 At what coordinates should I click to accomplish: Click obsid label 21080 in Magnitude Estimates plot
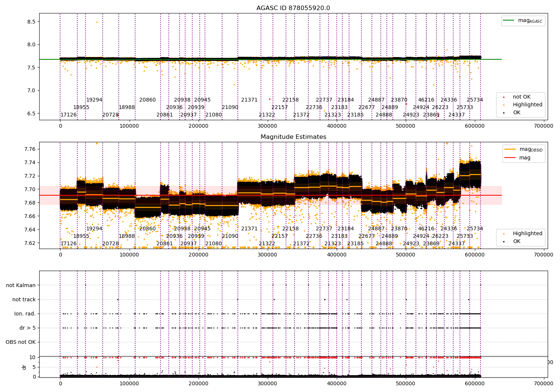[x=214, y=243]
